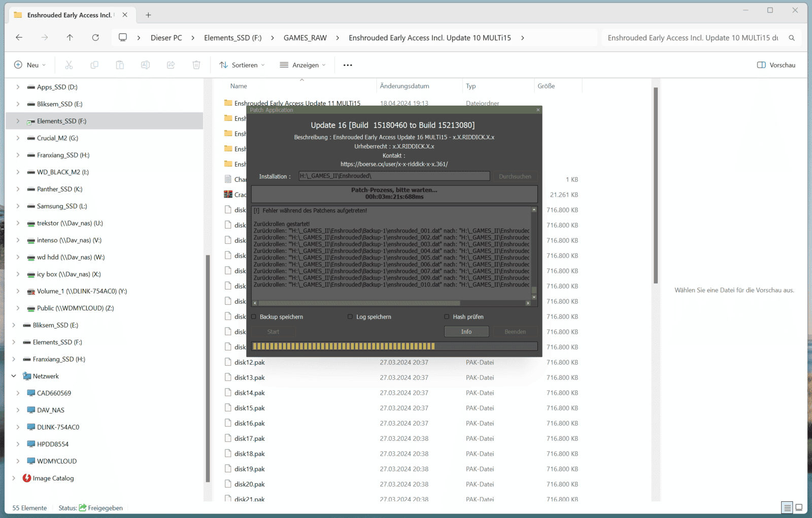Image resolution: width=812 pixels, height=518 pixels.
Task: Expand WD_BLACK_M2 (I:) tree node
Action: [18, 172]
